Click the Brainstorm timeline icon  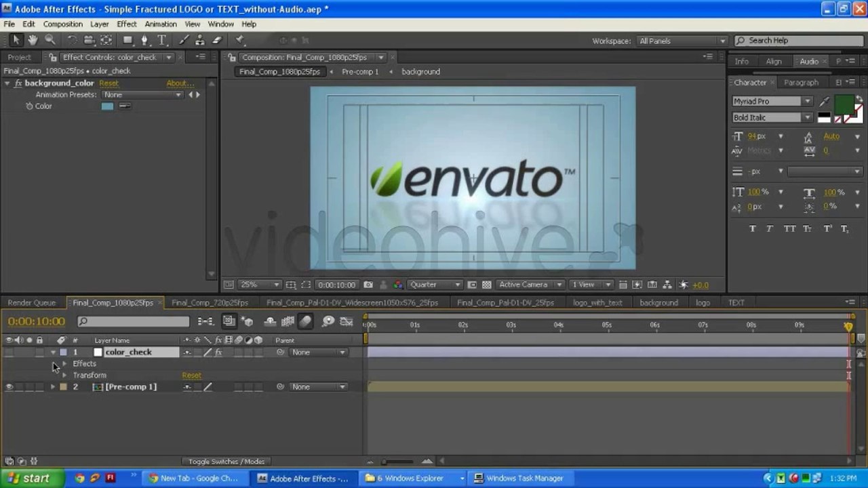pyautogui.click(x=328, y=321)
